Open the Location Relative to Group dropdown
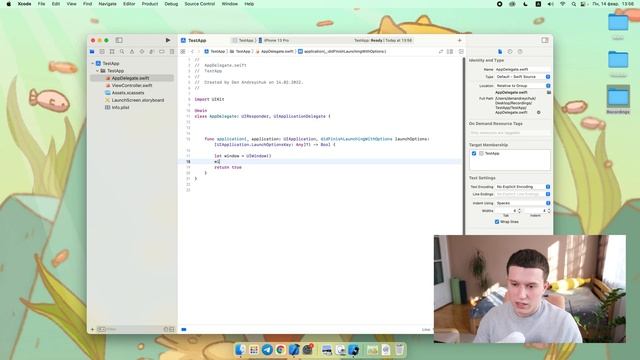Image resolution: width=640 pixels, height=360 pixels. [523, 86]
